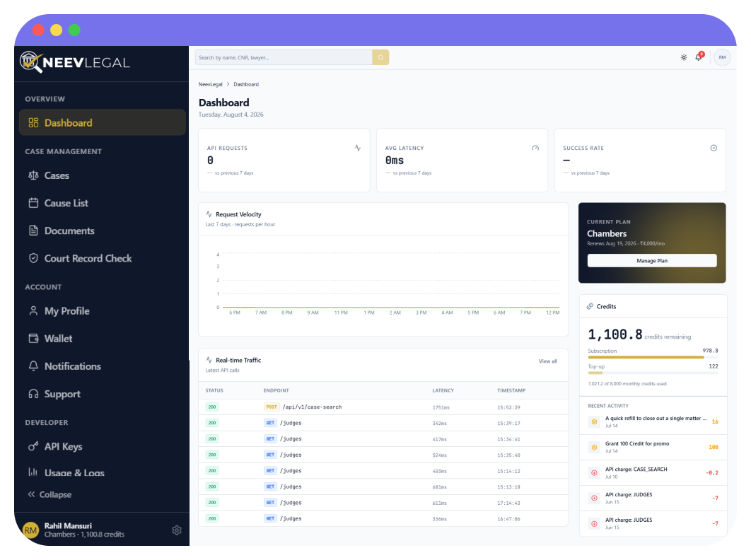Screen dimensions: 751x560
Task: Open the Wallet page
Action: point(102,339)
